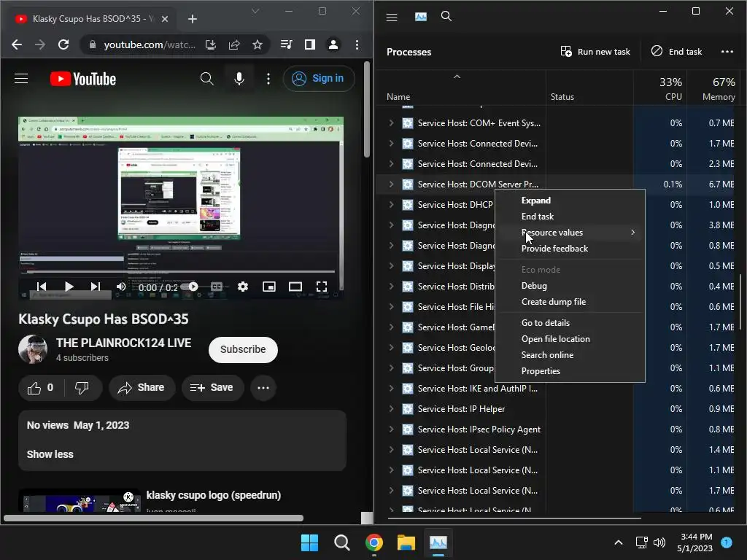The height and width of the screenshot is (560, 747).
Task: Click Service Host: COM+ Event System gear icon
Action: click(x=407, y=122)
